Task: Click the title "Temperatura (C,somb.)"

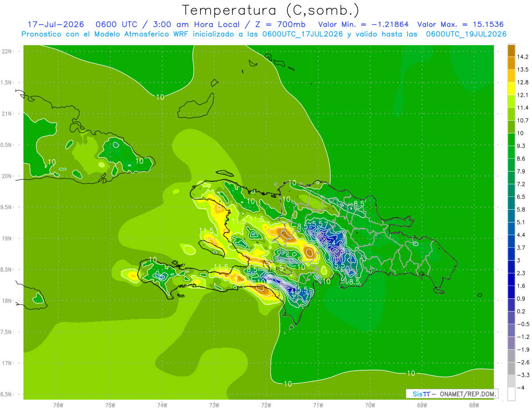Action: (271, 10)
